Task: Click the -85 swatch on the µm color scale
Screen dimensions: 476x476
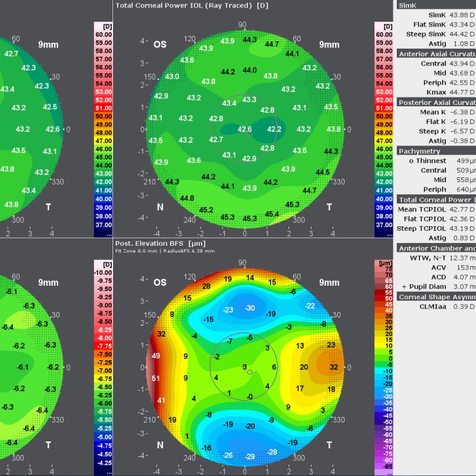Action: 384,466
